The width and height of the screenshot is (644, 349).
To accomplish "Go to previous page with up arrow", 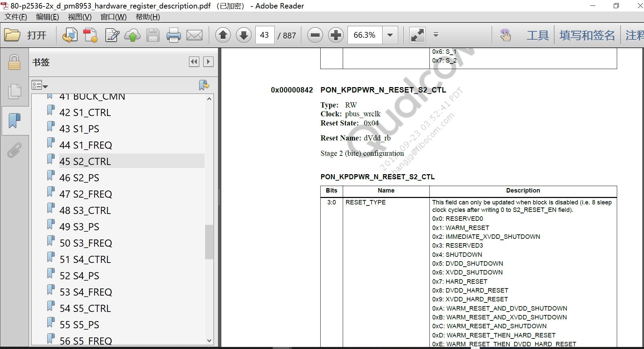I will [223, 35].
